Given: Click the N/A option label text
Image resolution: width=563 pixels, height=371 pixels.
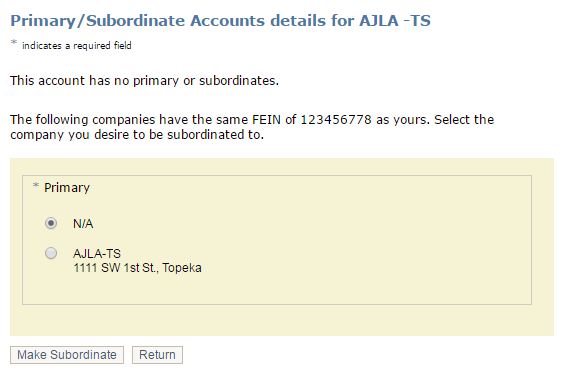Looking at the screenshot, I should (x=83, y=224).
